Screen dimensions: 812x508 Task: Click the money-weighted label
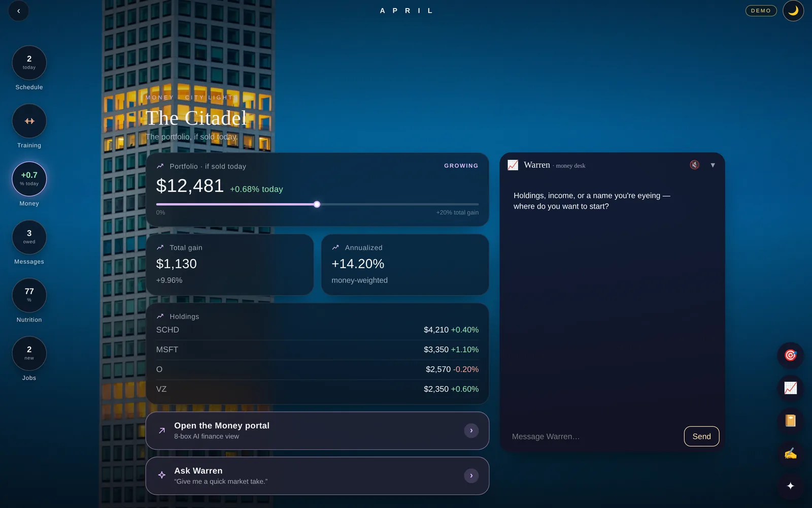359,280
